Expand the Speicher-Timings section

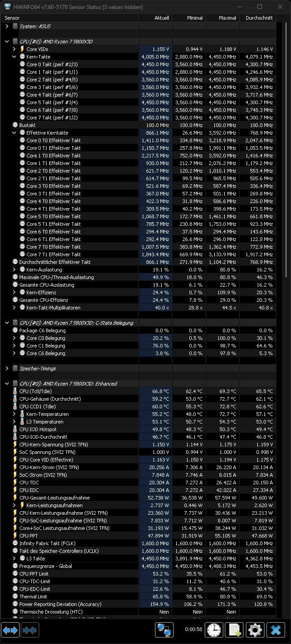[8, 368]
